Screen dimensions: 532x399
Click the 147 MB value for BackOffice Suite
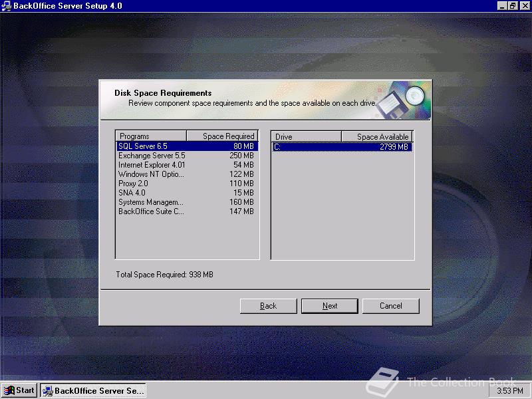[241, 211]
